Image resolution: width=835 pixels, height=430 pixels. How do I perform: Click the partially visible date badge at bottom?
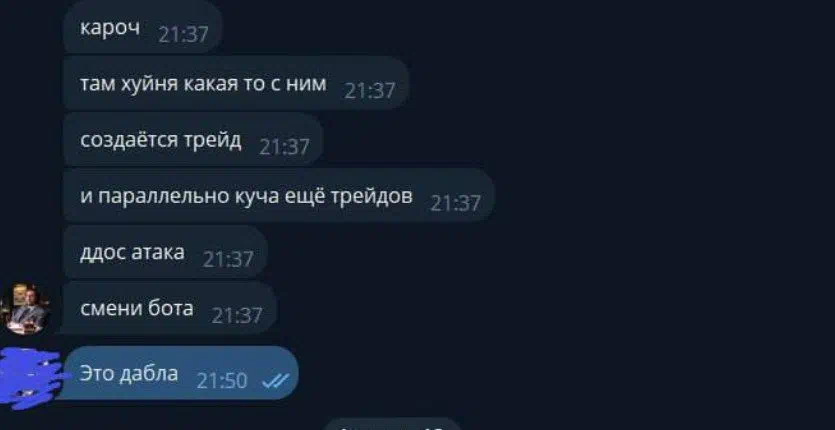tap(392, 424)
